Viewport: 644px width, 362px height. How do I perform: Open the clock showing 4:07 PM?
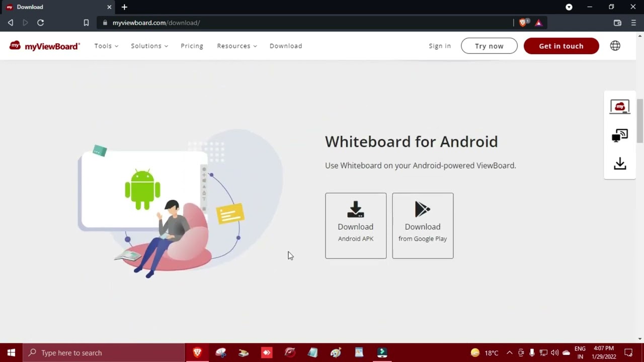click(604, 352)
